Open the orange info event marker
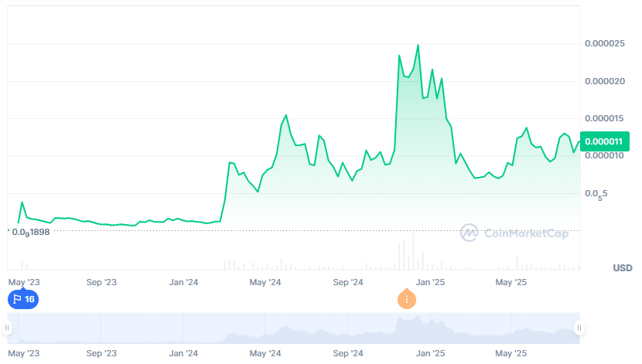The width and height of the screenshot is (642, 364). click(407, 299)
